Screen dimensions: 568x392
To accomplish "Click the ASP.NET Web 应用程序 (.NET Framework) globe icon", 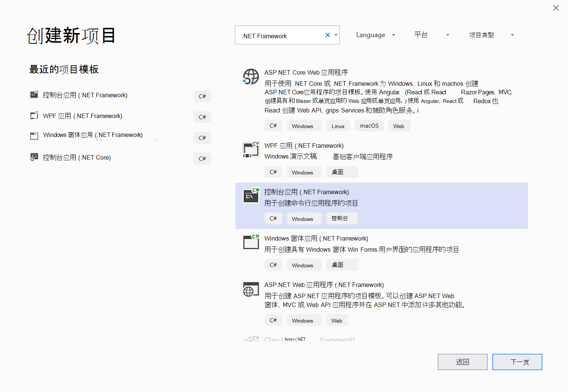I will [x=251, y=289].
